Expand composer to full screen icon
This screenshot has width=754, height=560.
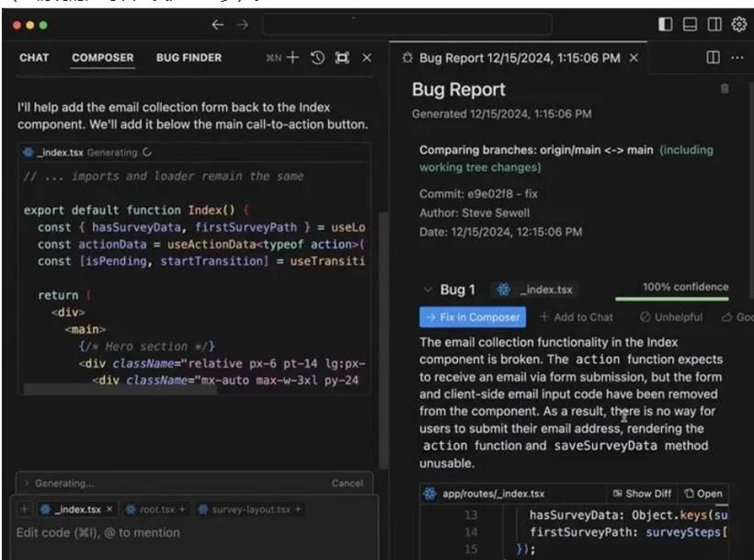click(342, 58)
